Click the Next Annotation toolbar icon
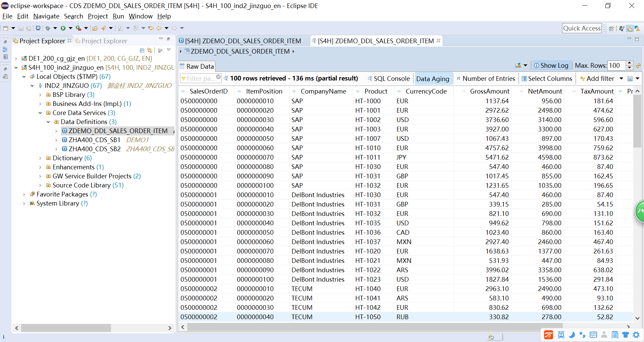Image resolution: width=644 pixels, height=342 pixels. [120, 28]
